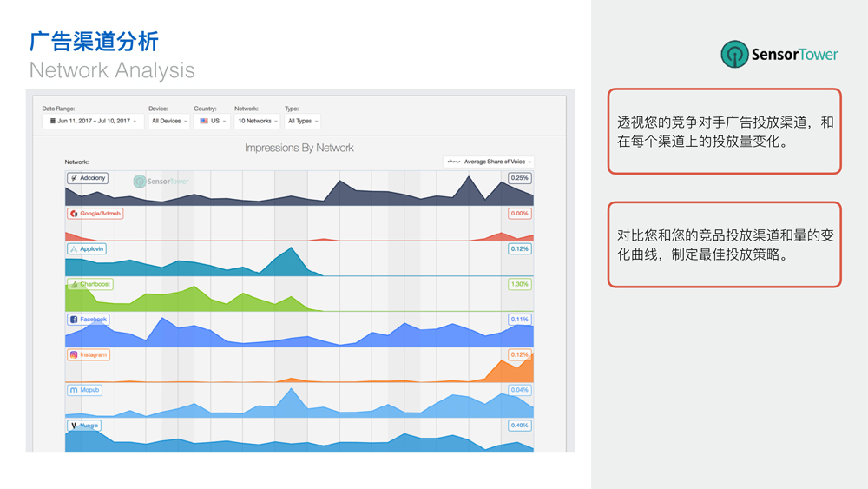Image resolution: width=868 pixels, height=489 pixels.
Task: Open the Average Share of Voice dropdown
Action: (489, 162)
